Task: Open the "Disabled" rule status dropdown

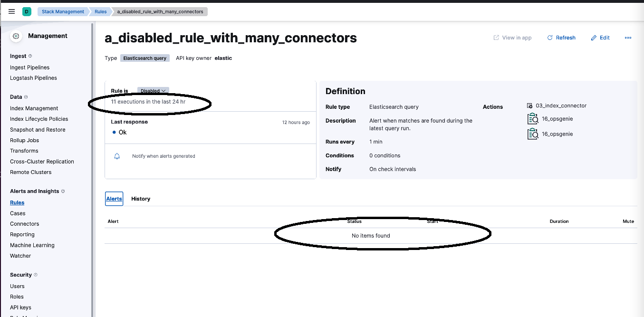Action: click(x=153, y=90)
